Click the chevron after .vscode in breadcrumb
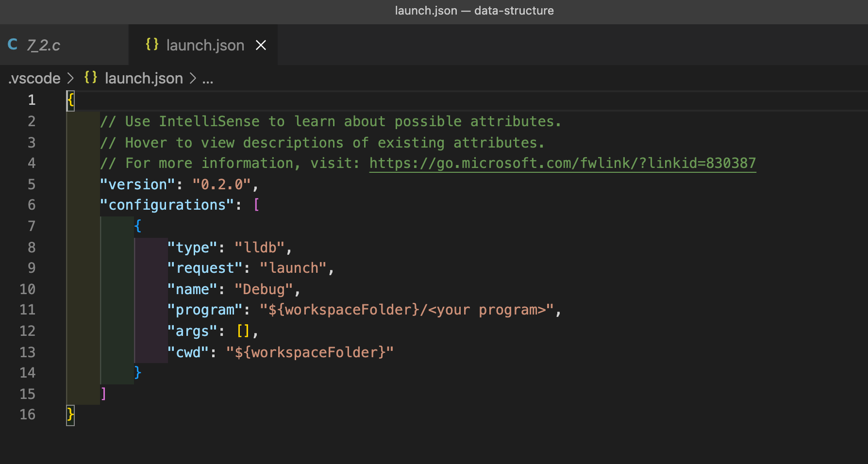868x464 pixels. pos(71,78)
